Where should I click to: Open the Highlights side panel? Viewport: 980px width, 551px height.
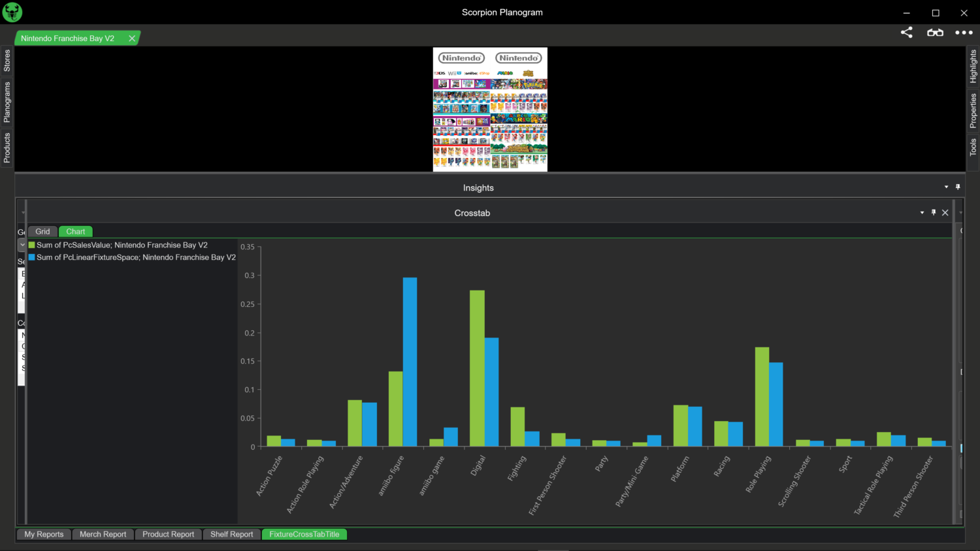[973, 67]
